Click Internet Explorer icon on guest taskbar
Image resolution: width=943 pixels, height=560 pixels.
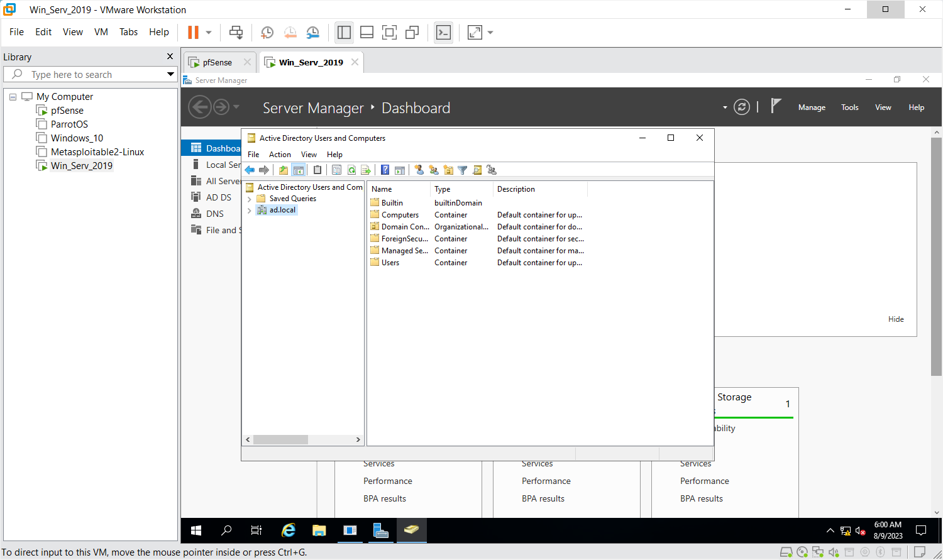tap(289, 530)
